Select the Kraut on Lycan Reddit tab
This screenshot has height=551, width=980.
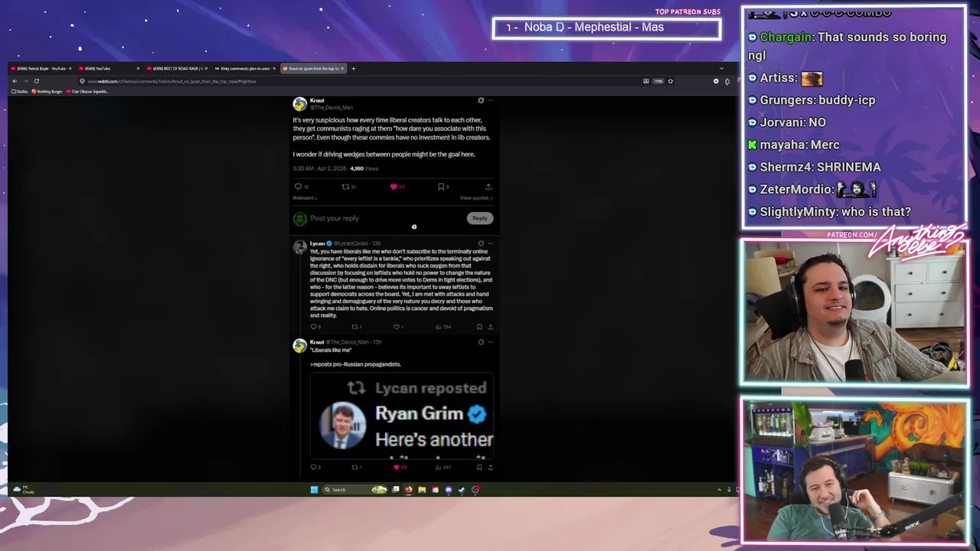tap(313, 68)
